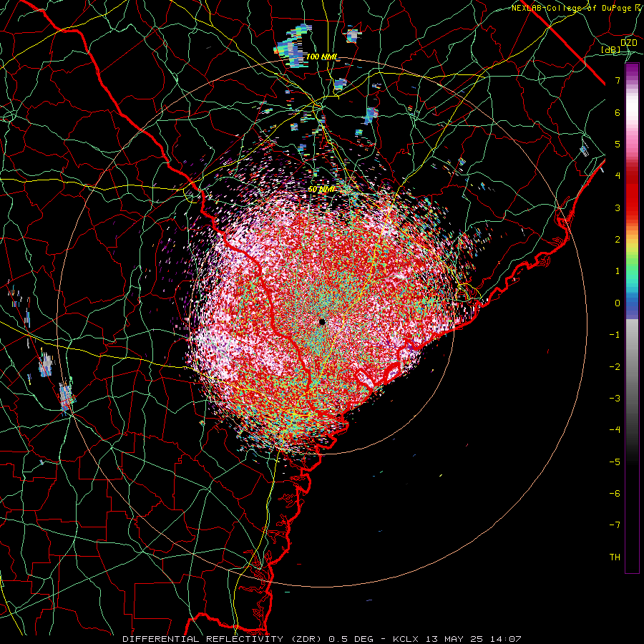Click the 1 dB scale label
This screenshot has width=644, height=644.
click(x=618, y=271)
